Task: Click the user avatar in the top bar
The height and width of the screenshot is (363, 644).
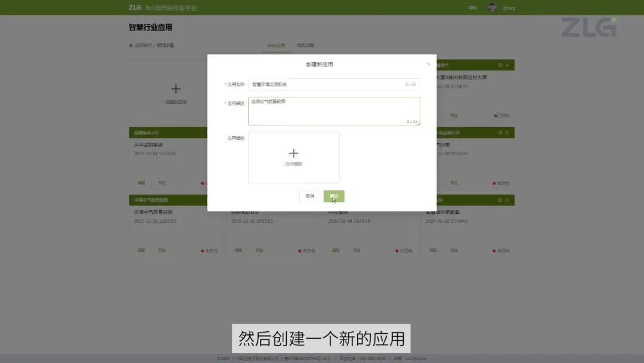Action: [x=493, y=7]
